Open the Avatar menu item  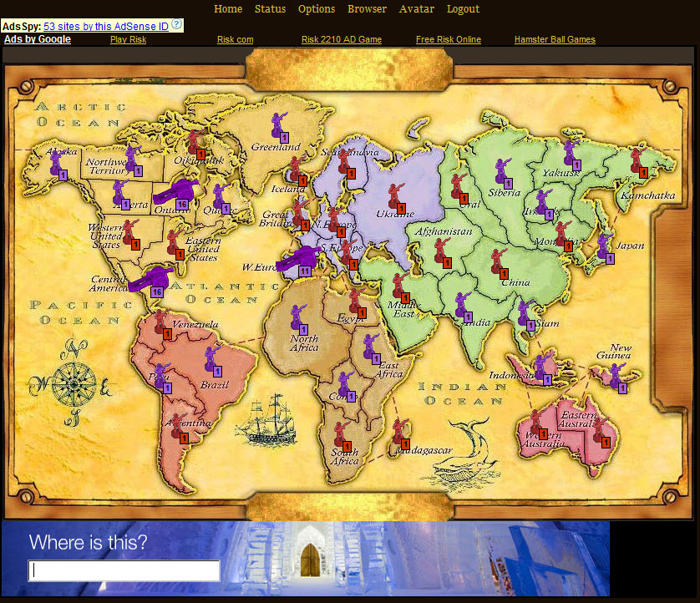[417, 9]
